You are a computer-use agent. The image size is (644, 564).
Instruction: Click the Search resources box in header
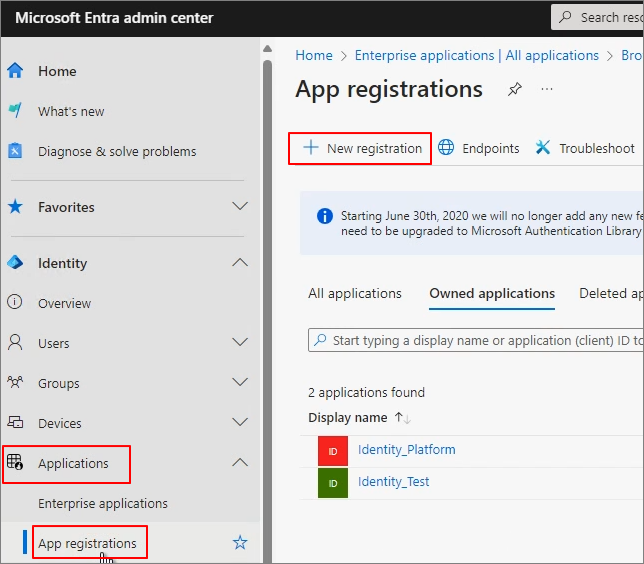[598, 17]
